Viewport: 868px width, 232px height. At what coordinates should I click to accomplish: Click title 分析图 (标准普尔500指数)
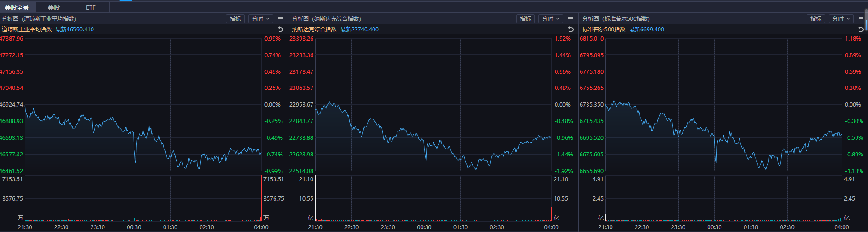[x=616, y=18]
